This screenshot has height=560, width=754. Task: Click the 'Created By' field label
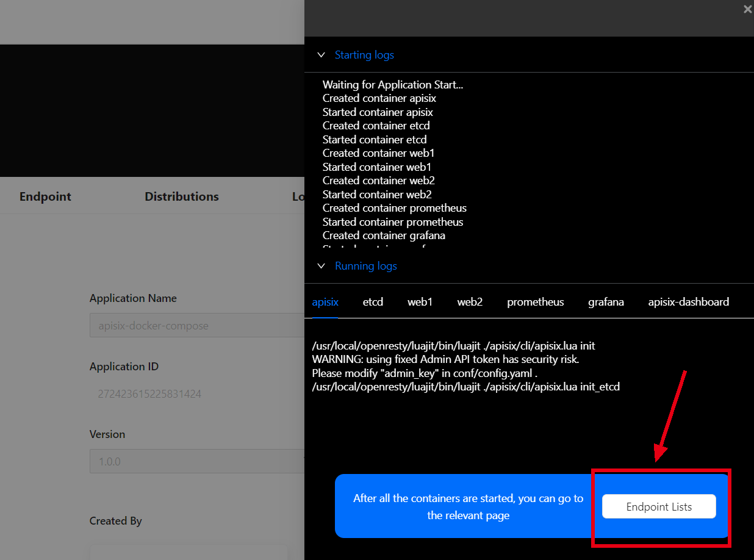(115, 521)
